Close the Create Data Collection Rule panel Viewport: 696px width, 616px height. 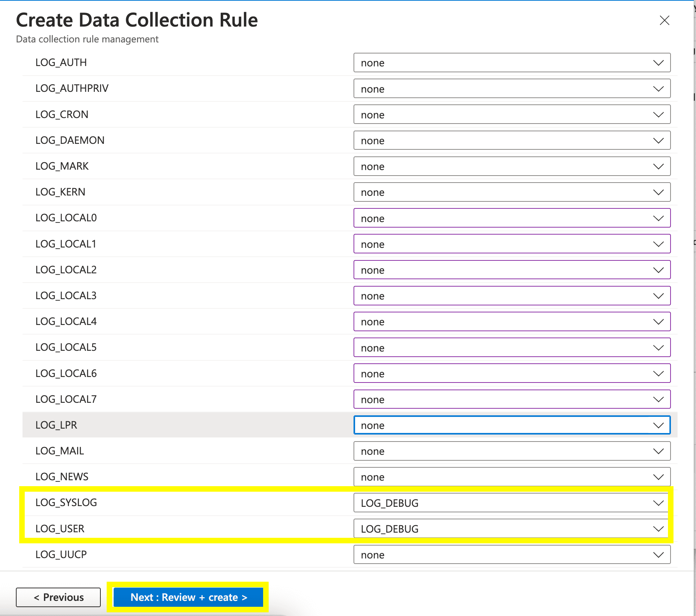tap(664, 20)
